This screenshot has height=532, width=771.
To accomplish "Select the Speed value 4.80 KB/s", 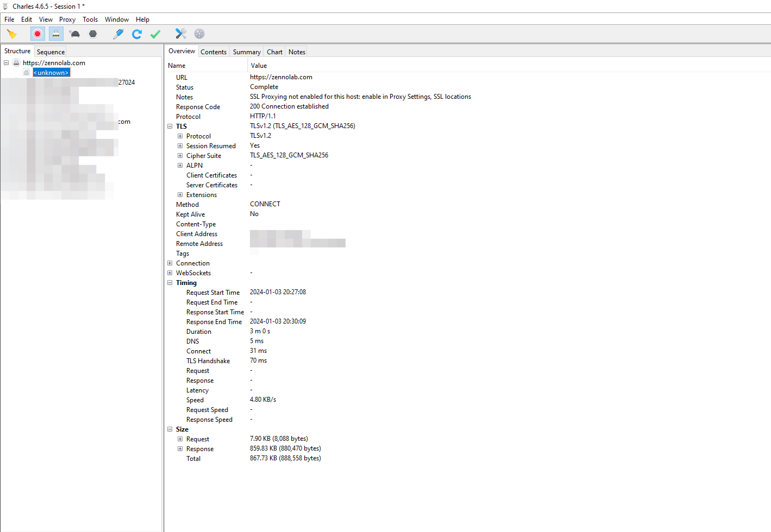I will coord(263,400).
